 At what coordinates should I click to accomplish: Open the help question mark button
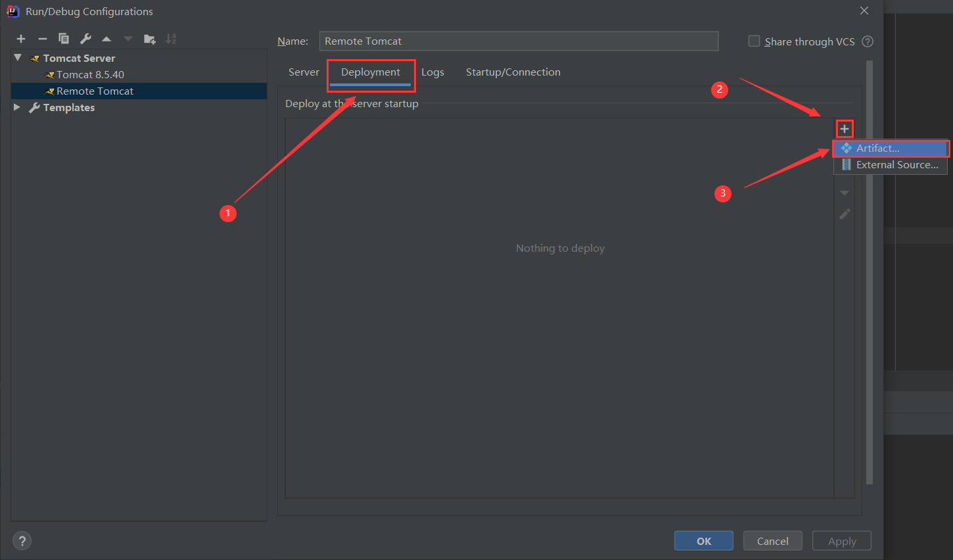point(22,541)
